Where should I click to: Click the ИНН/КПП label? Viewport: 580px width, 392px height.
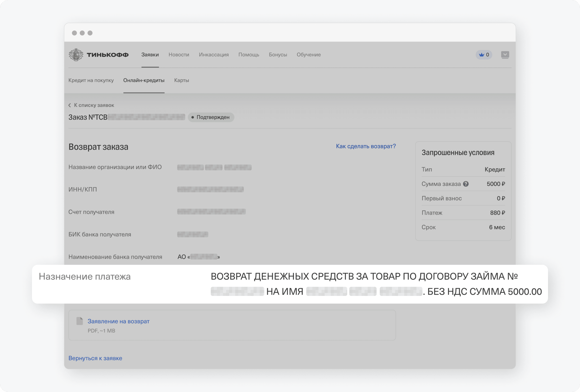coord(83,189)
